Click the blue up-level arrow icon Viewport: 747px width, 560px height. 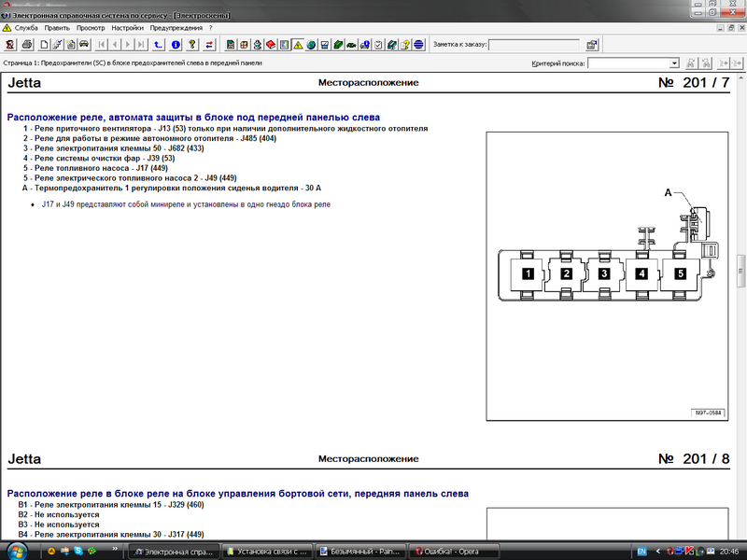158,45
